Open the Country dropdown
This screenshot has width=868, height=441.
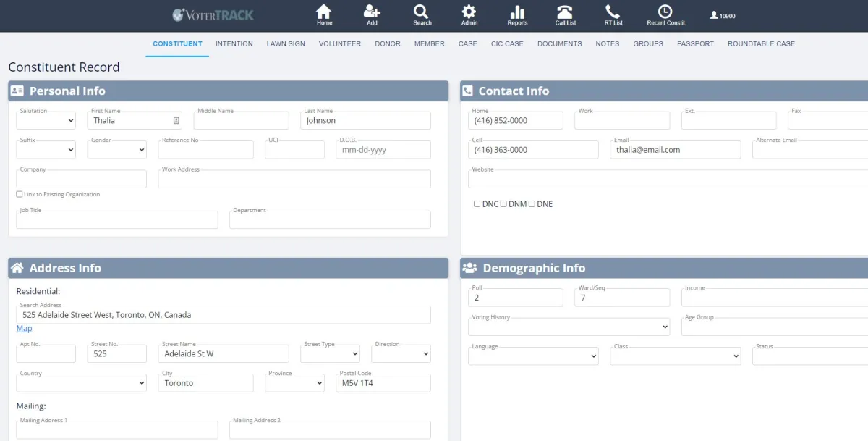pos(82,383)
